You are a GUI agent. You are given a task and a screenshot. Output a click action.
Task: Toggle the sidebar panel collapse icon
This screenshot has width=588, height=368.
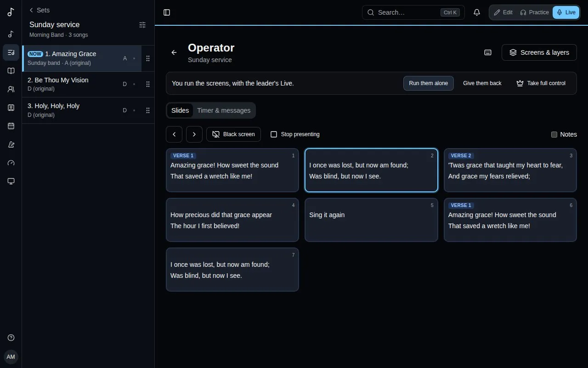coord(167,12)
